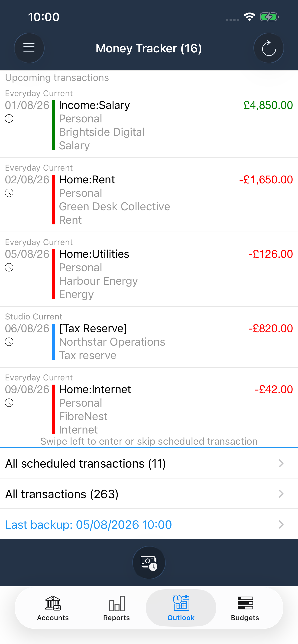Image resolution: width=298 pixels, height=644 pixels.
Task: Open the Home:Rent transaction
Action: [149, 195]
